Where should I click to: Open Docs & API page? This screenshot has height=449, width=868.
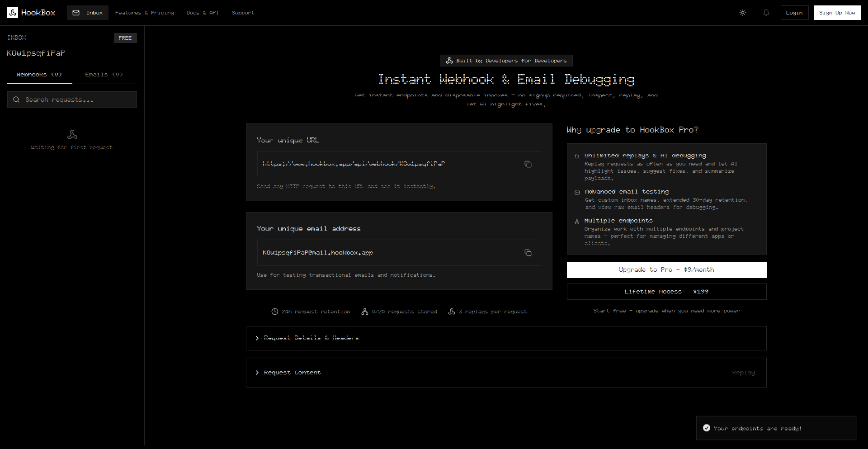click(x=203, y=13)
